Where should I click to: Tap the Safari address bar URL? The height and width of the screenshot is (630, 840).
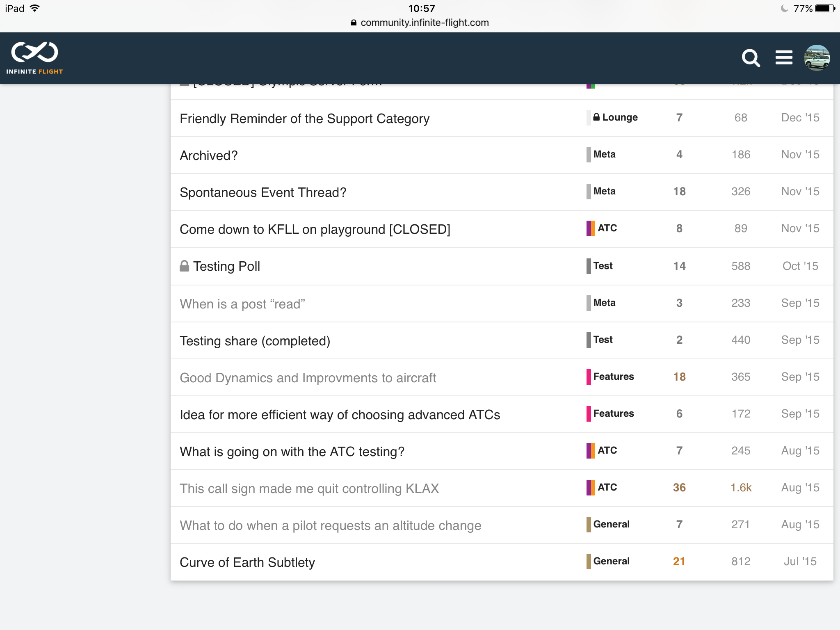[x=424, y=23]
